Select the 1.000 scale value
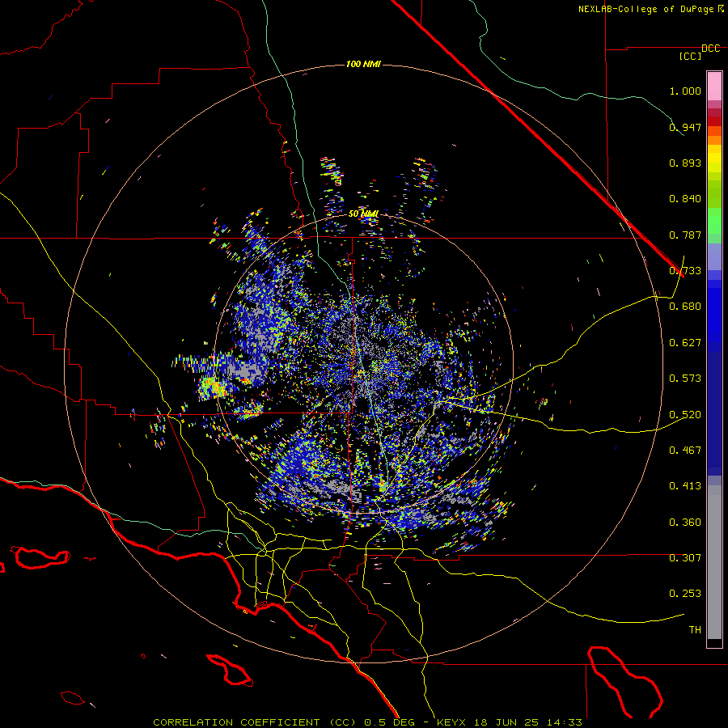The width and height of the screenshot is (728, 728). click(685, 91)
